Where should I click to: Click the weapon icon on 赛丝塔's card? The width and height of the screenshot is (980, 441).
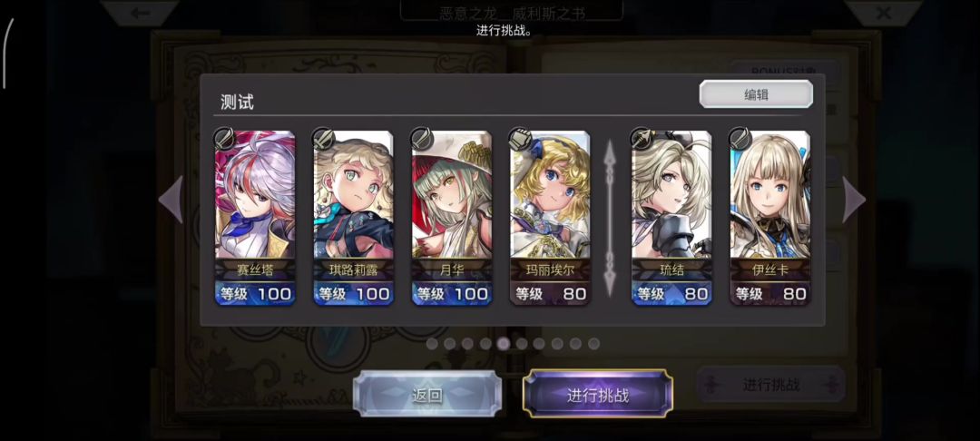tap(224, 139)
